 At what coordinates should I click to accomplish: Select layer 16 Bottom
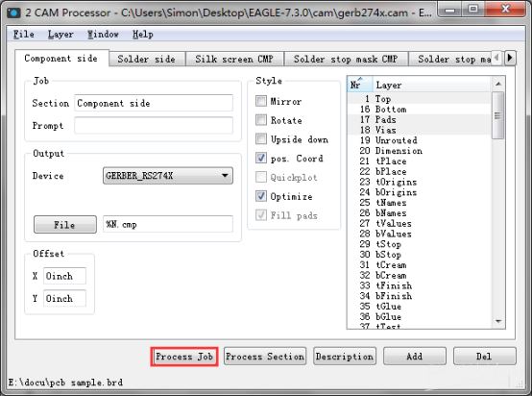click(x=420, y=109)
